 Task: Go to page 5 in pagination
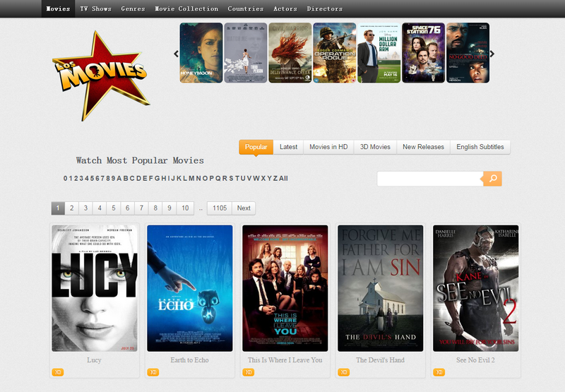tap(114, 208)
